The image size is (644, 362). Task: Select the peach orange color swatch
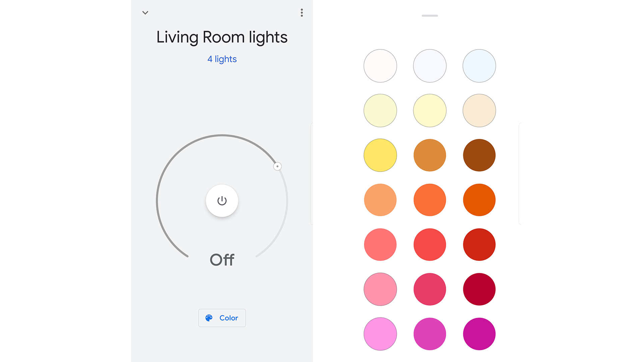pos(379,200)
